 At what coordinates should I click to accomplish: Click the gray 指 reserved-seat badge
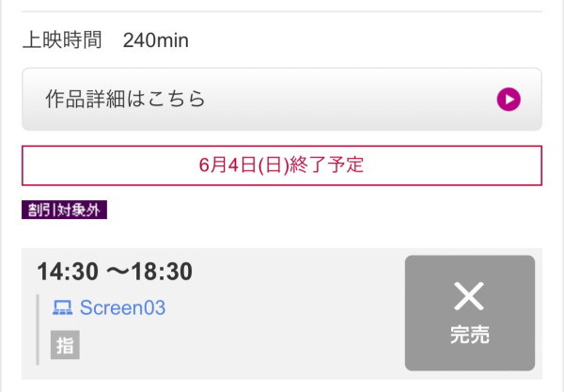65,345
